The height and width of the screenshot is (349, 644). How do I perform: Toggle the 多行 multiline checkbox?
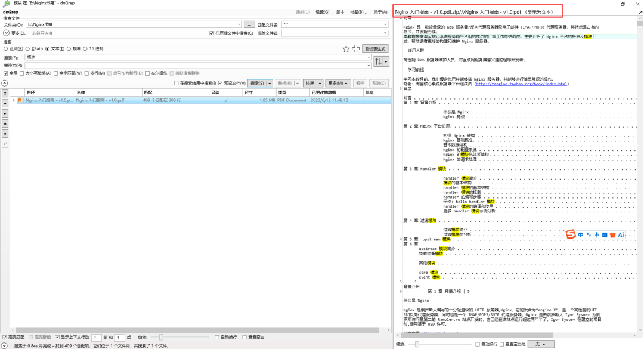pyautogui.click(x=86, y=73)
